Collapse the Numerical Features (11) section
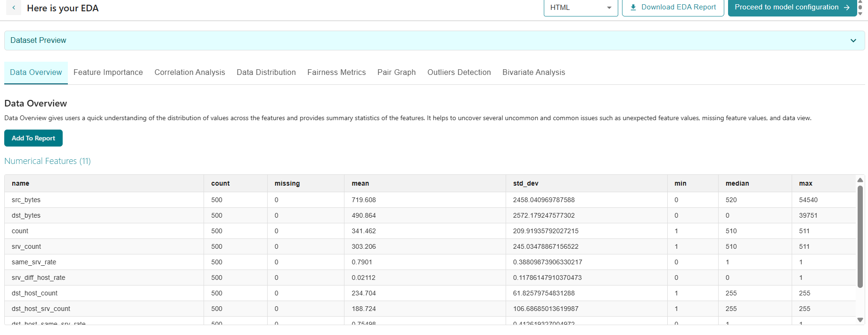Viewport: 868px width, 335px height. point(48,161)
